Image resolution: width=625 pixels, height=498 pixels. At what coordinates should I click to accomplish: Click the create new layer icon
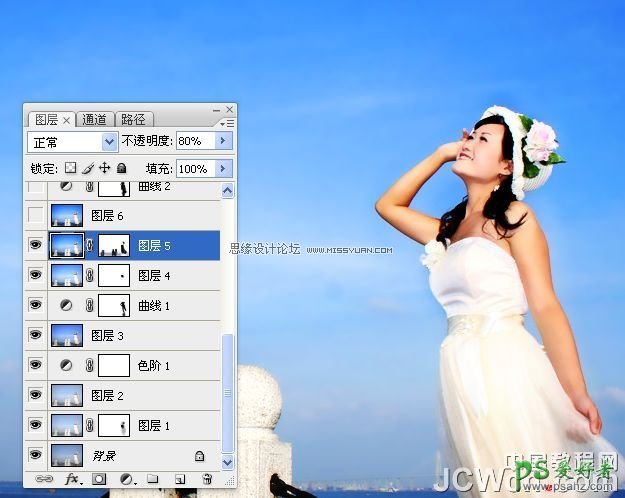coord(180,479)
